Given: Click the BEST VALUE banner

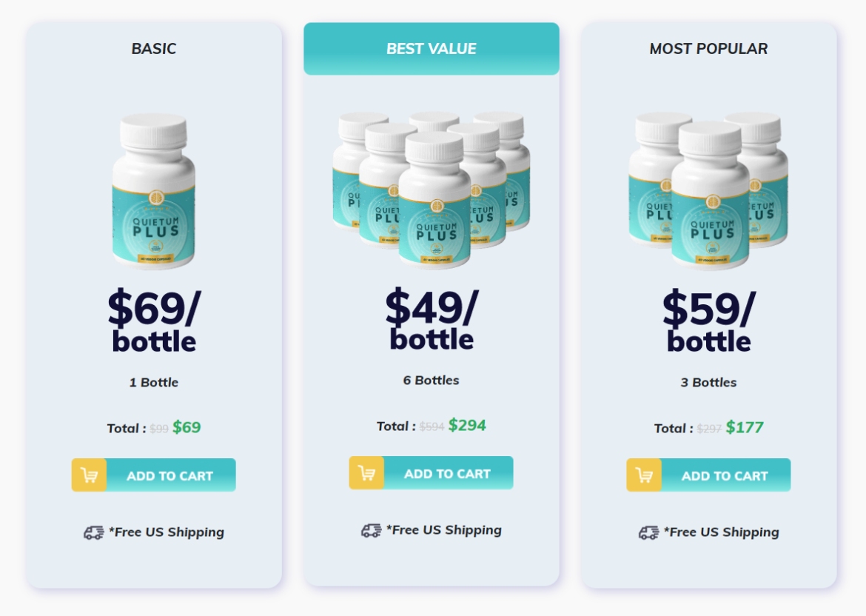Looking at the screenshot, I should pos(432,49).
